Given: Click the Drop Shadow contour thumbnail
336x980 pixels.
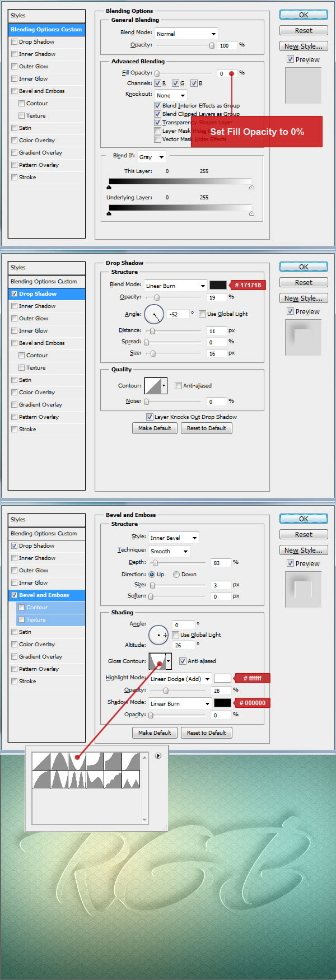Looking at the screenshot, I should [153, 385].
